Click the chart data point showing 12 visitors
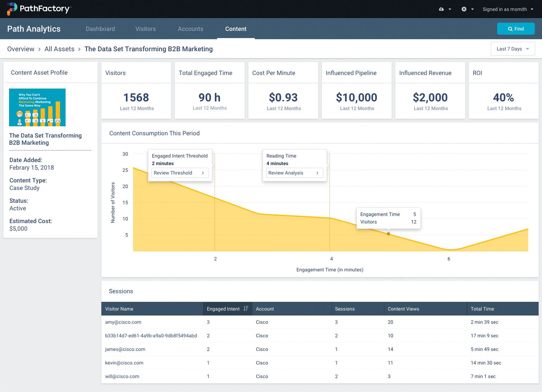The width and height of the screenshot is (542, 392). tap(388, 234)
